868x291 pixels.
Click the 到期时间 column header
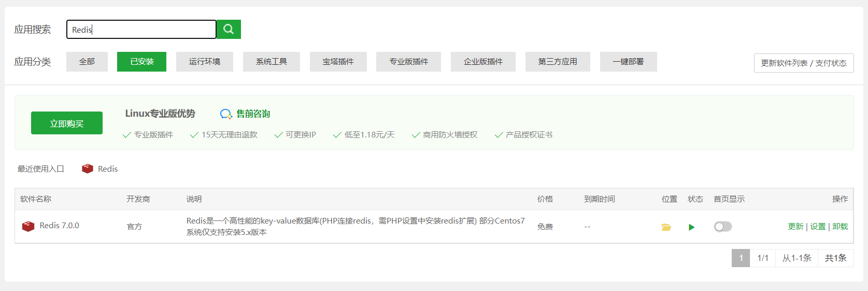(x=600, y=199)
